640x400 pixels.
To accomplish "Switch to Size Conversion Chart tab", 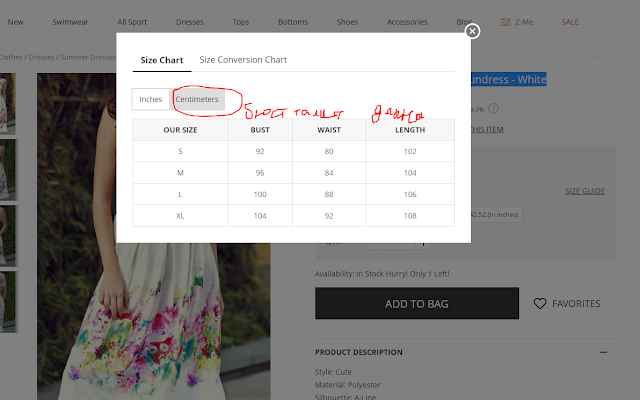I will point(243,60).
